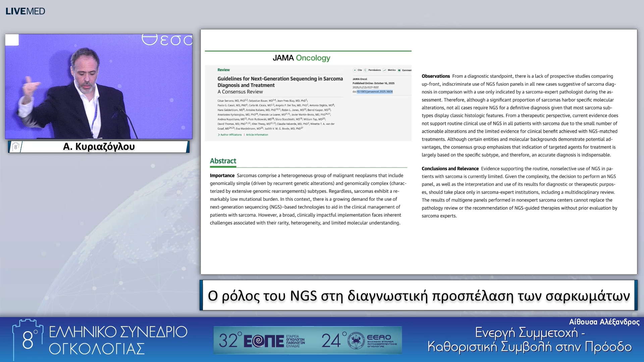Click the castle icon beside the speaker name
The image size is (644, 362).
point(15,147)
